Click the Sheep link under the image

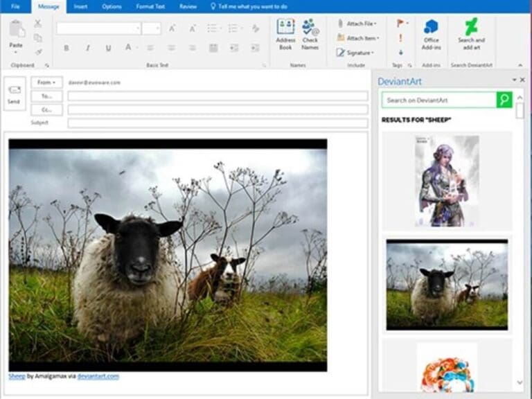click(x=17, y=376)
